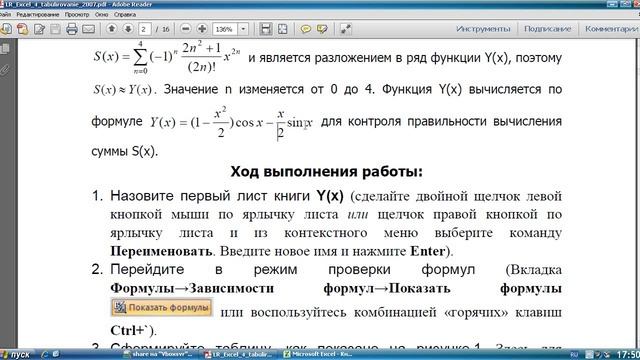Viewport: 640px width, 360px height.
Task: Click the S(x) summation formula
Action: 167,57
